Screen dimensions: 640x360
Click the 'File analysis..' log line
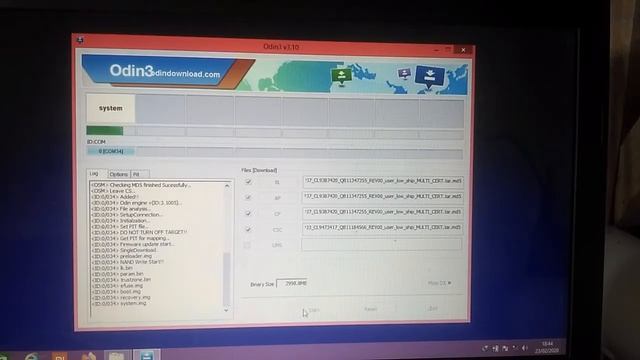point(121,209)
